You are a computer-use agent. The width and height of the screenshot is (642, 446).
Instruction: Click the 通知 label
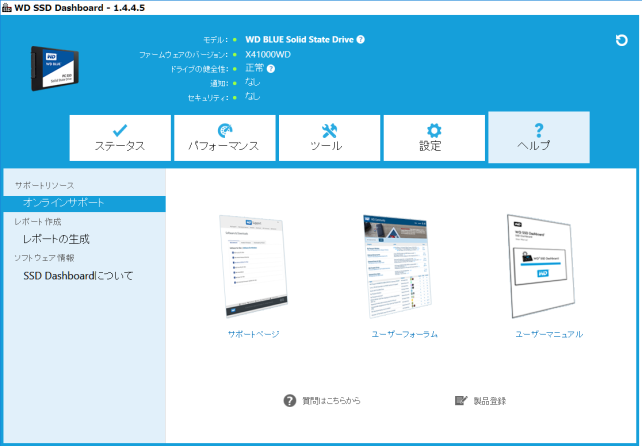[x=219, y=84]
